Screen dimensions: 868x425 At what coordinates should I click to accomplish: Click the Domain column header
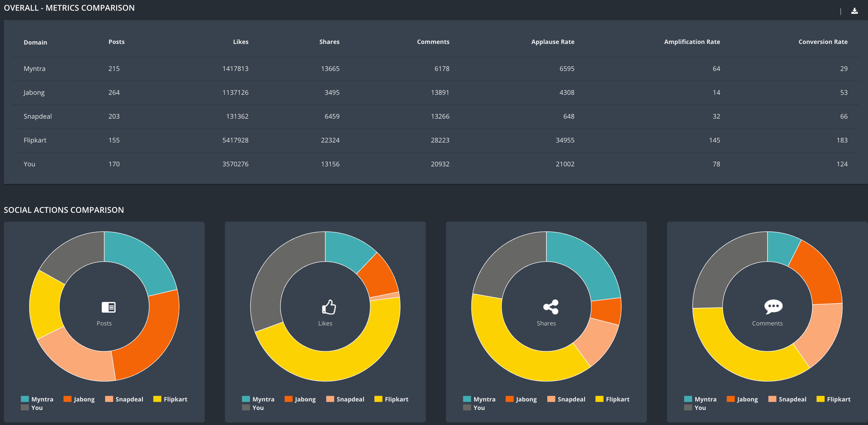35,42
